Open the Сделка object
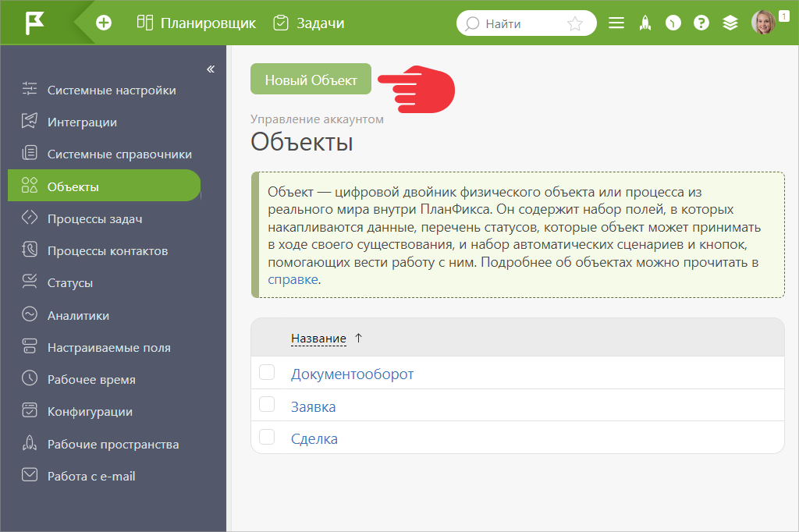 [x=314, y=438]
